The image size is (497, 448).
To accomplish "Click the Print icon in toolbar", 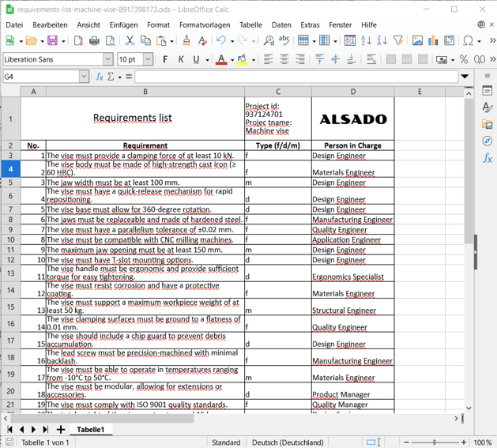I will coord(94,40).
